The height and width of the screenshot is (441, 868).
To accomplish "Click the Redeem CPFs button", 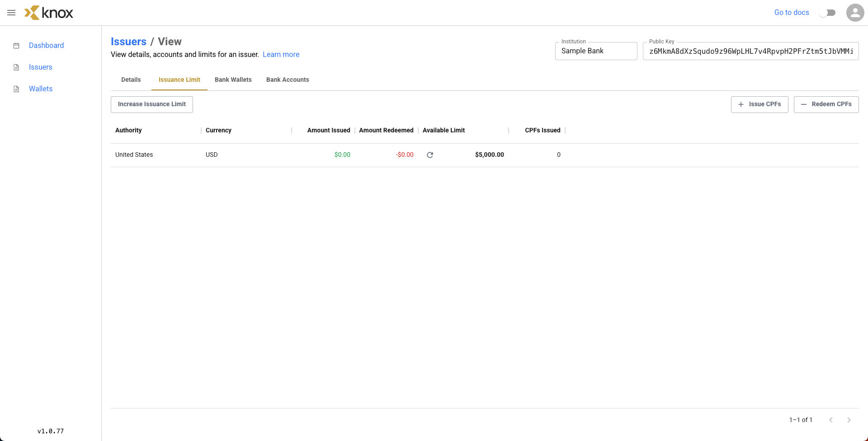I will pos(826,104).
